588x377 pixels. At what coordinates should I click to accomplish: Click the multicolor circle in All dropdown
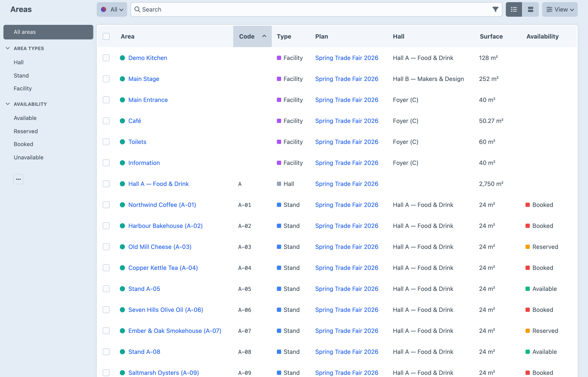tap(104, 10)
